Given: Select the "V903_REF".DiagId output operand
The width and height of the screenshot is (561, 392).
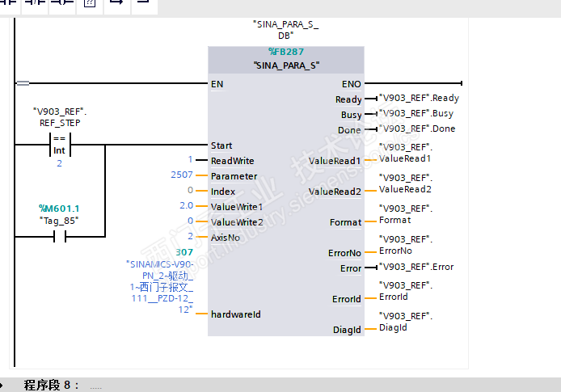Looking at the screenshot, I should pyautogui.click(x=406, y=322).
